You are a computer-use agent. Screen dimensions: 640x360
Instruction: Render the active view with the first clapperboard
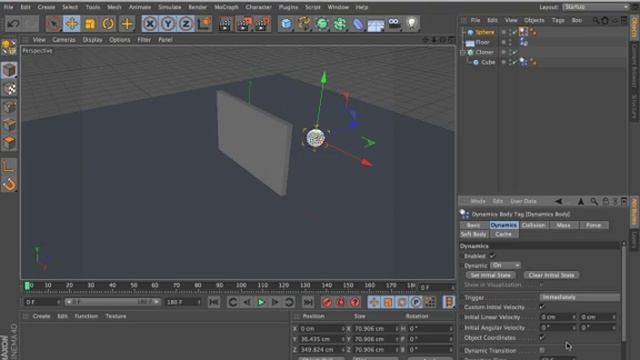pos(225,24)
